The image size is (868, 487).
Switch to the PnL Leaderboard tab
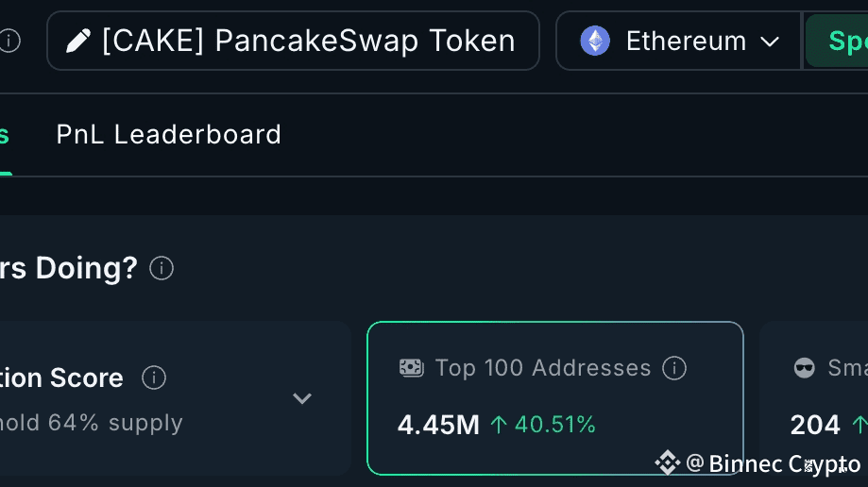pos(168,135)
